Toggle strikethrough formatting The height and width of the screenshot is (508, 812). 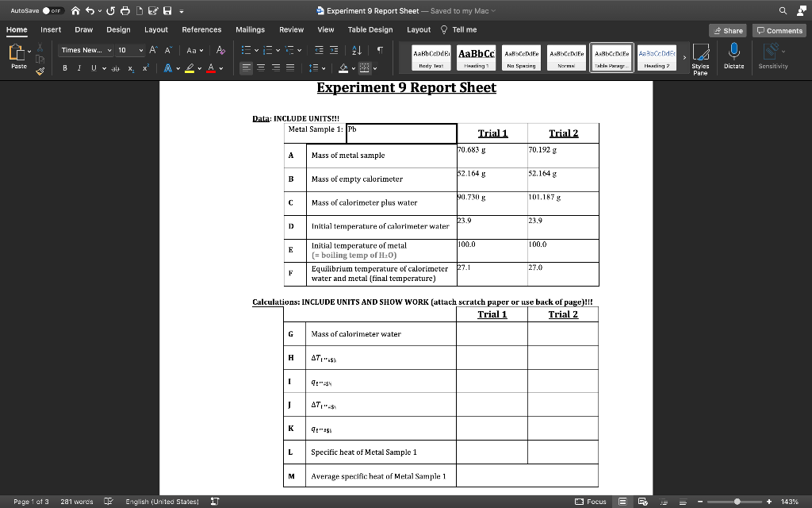(x=116, y=68)
